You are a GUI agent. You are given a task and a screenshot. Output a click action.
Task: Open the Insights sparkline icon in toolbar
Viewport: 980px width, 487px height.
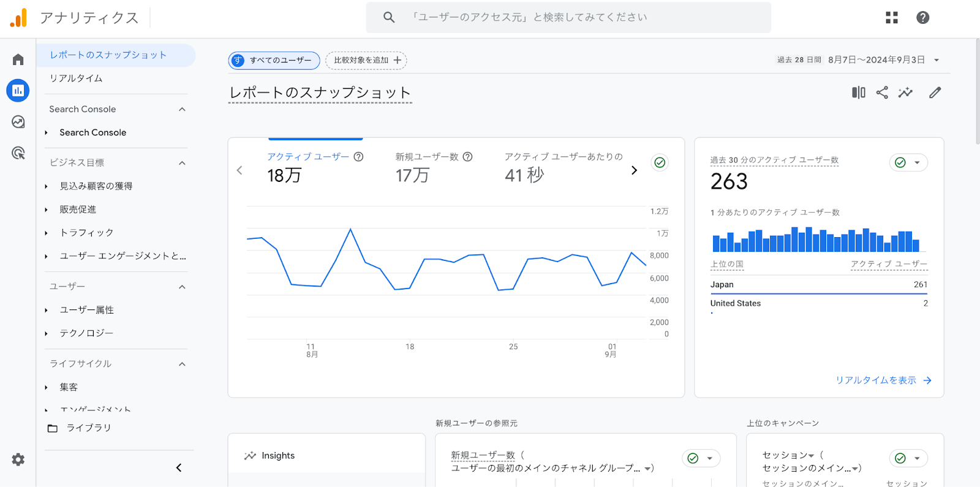[x=905, y=92]
